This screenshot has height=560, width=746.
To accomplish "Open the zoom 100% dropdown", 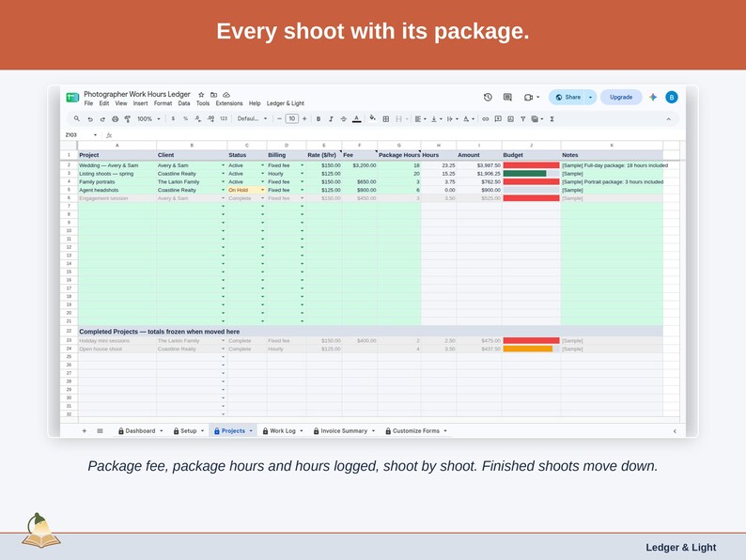I will pos(148,119).
